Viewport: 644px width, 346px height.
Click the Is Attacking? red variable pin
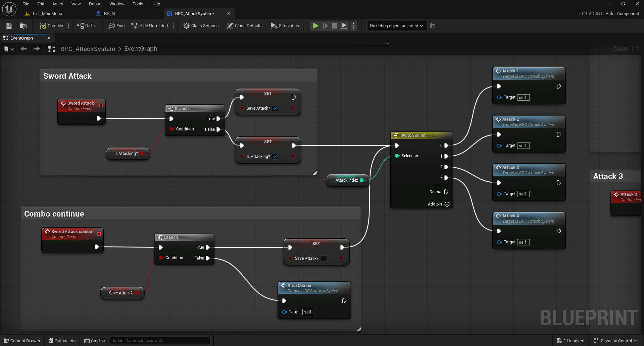(142, 154)
